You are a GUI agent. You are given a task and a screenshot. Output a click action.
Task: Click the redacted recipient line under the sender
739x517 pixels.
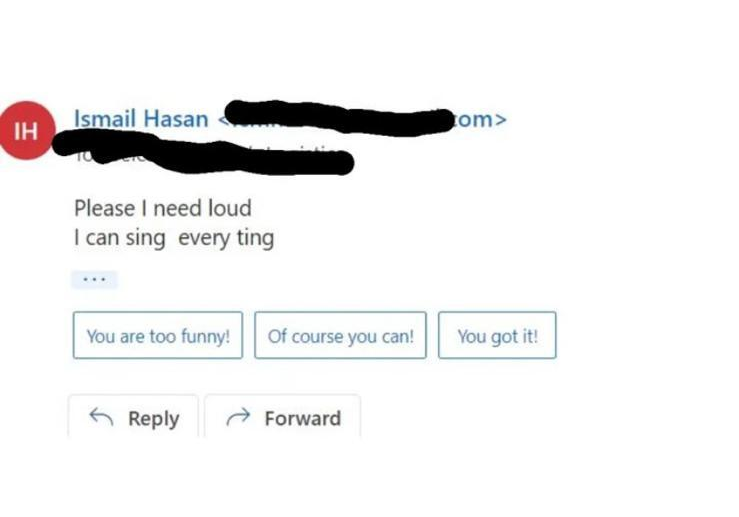click(203, 153)
